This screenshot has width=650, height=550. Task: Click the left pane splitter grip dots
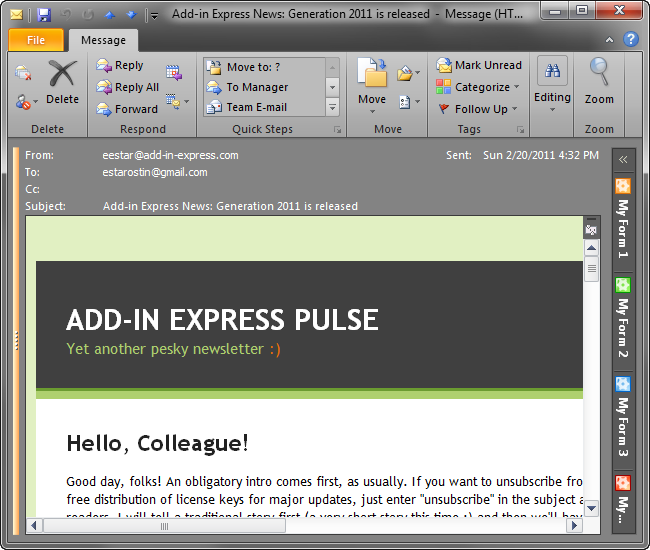[x=17, y=340]
